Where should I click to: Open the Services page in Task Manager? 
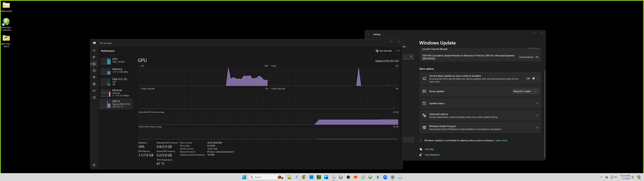tap(94, 97)
